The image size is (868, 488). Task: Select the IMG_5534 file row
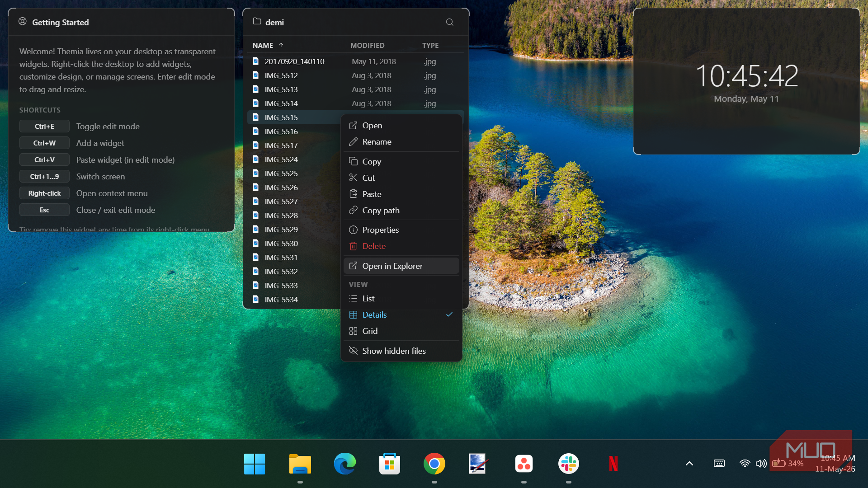(x=294, y=300)
